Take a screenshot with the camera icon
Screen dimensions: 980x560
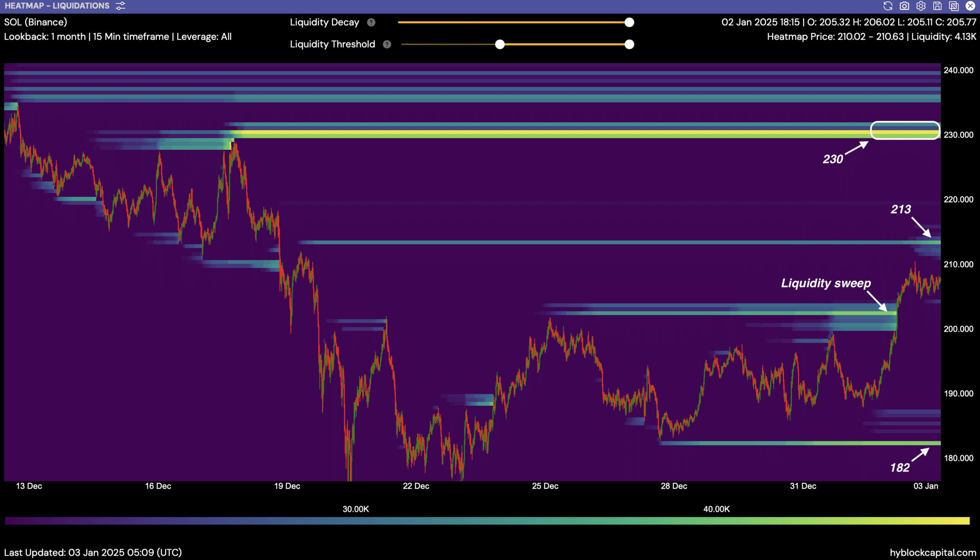(904, 6)
